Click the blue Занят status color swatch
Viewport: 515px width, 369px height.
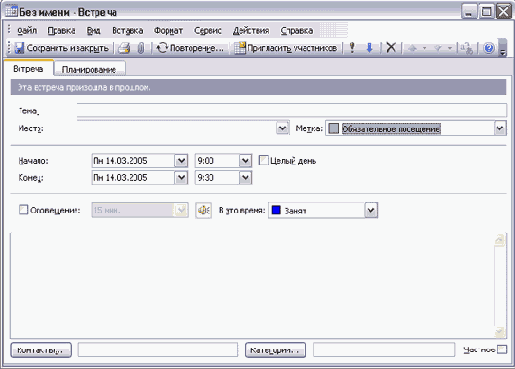pos(276,210)
